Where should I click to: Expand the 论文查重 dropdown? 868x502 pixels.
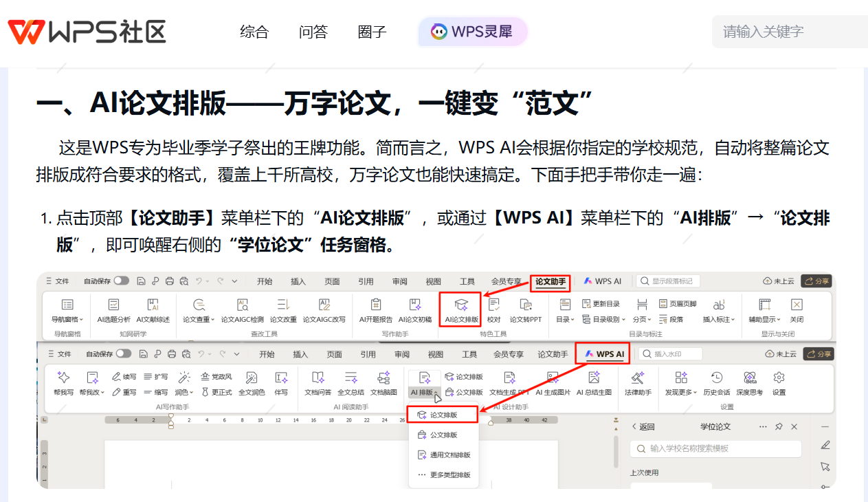(x=199, y=310)
